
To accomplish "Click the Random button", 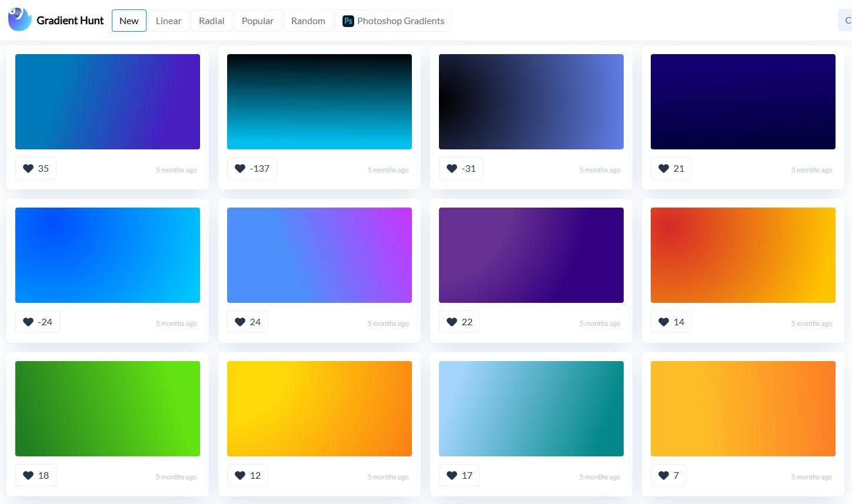I will 308,21.
